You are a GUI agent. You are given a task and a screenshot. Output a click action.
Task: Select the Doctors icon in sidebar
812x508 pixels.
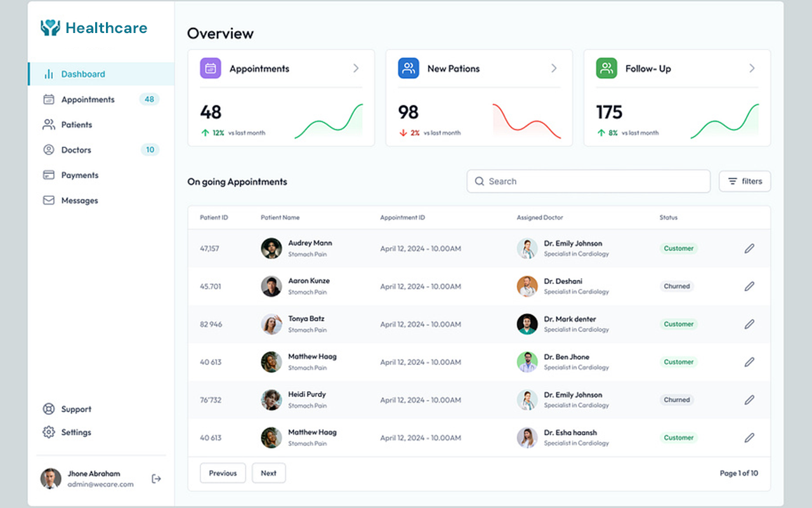coord(48,150)
